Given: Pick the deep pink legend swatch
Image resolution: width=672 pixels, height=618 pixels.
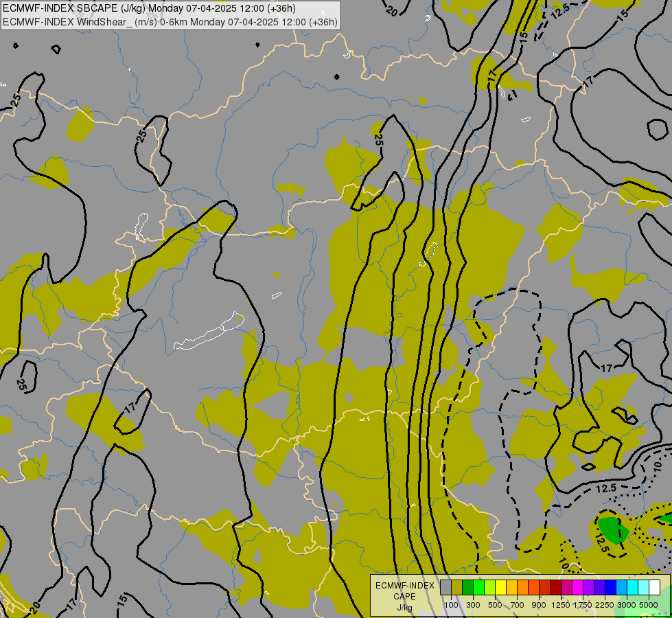Looking at the screenshot, I should tap(566, 588).
